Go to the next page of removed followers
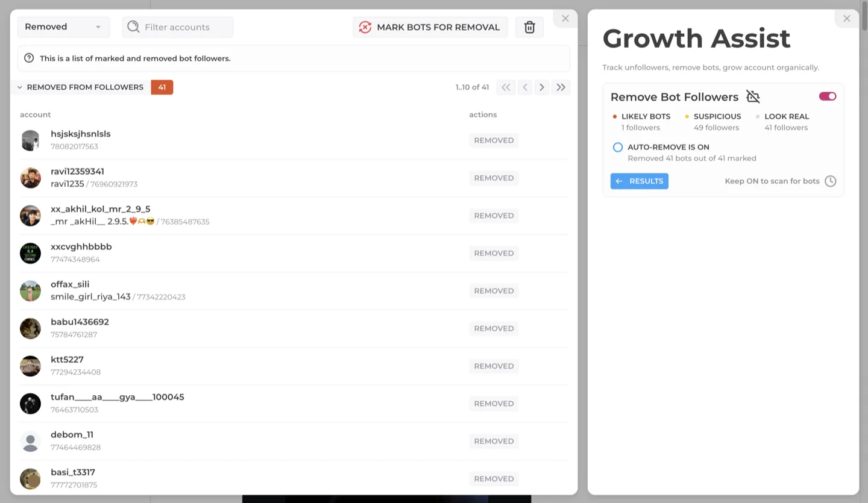 click(x=542, y=87)
